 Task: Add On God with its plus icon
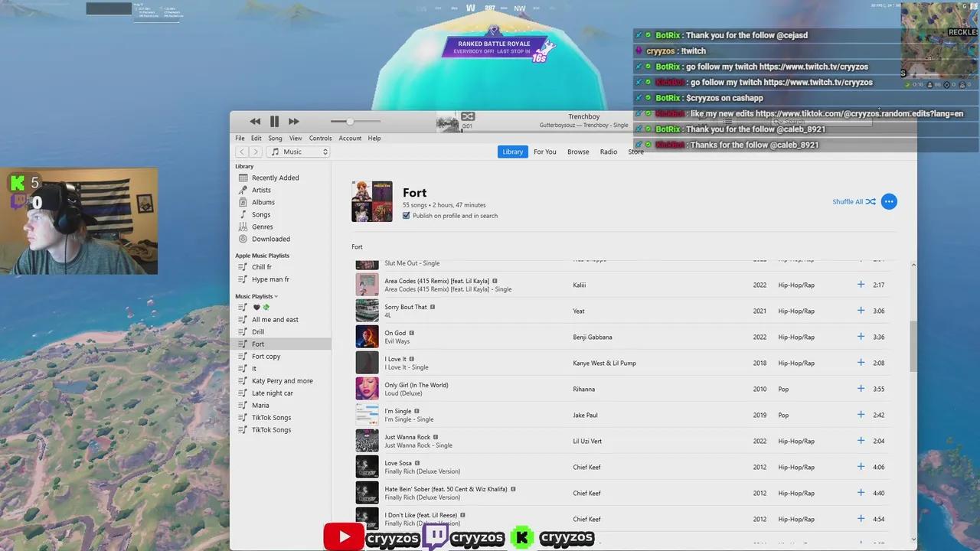[x=861, y=337]
